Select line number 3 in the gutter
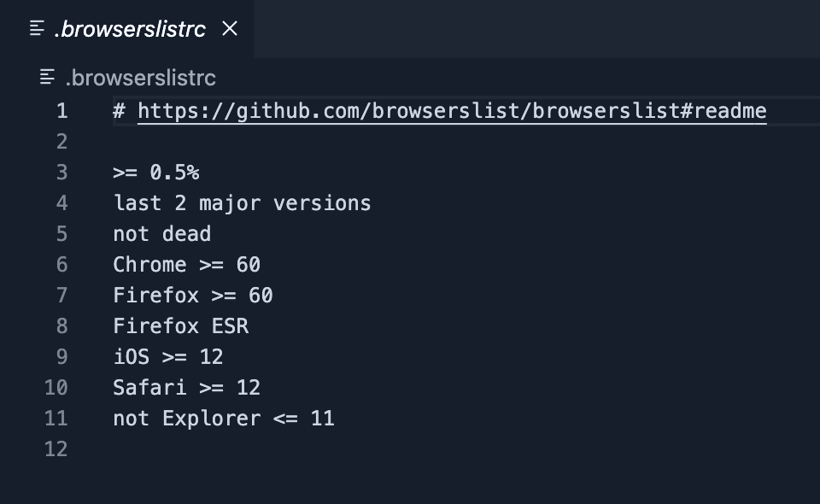820x504 pixels. [61, 172]
